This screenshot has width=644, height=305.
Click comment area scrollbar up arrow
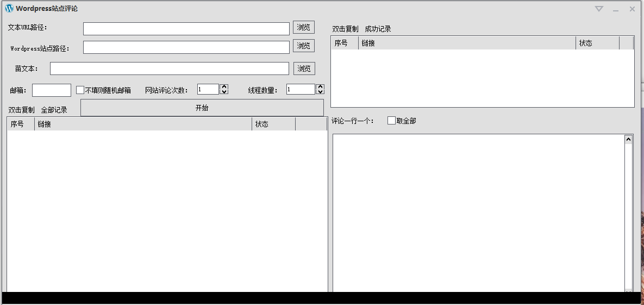[628, 140]
